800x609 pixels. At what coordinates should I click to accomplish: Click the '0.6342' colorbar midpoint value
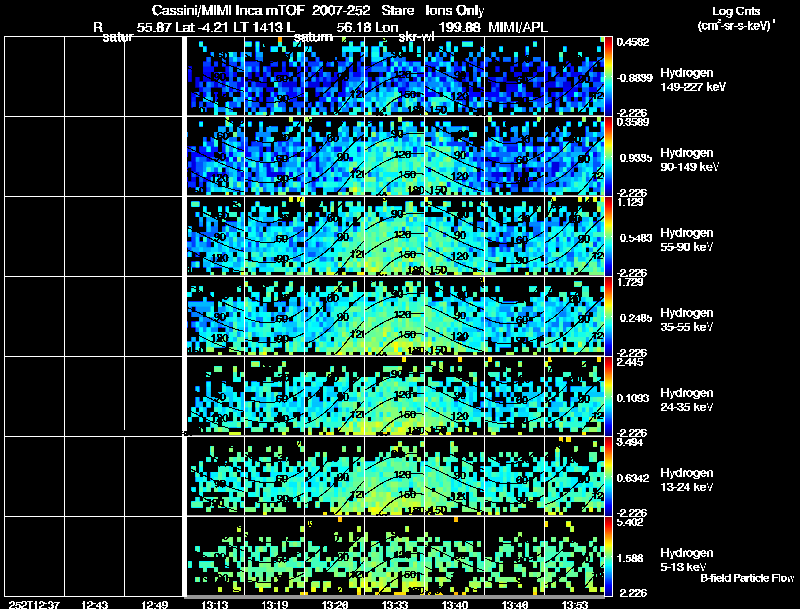pos(633,478)
